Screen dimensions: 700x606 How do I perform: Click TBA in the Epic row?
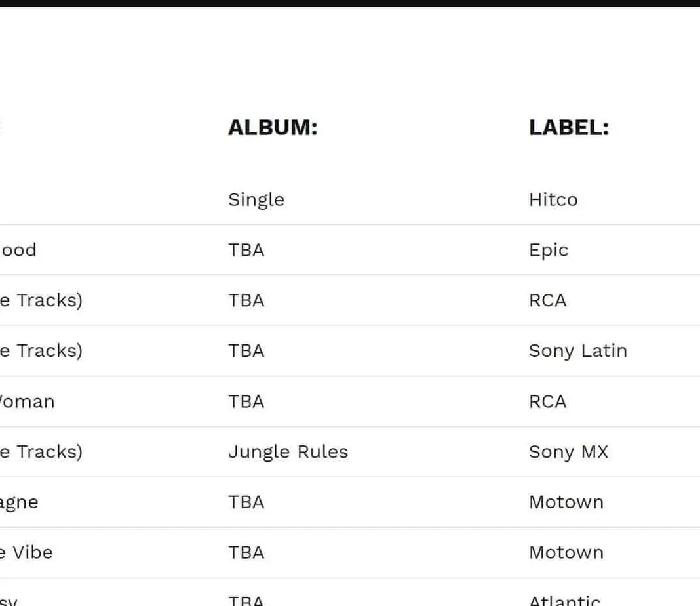[x=246, y=250]
